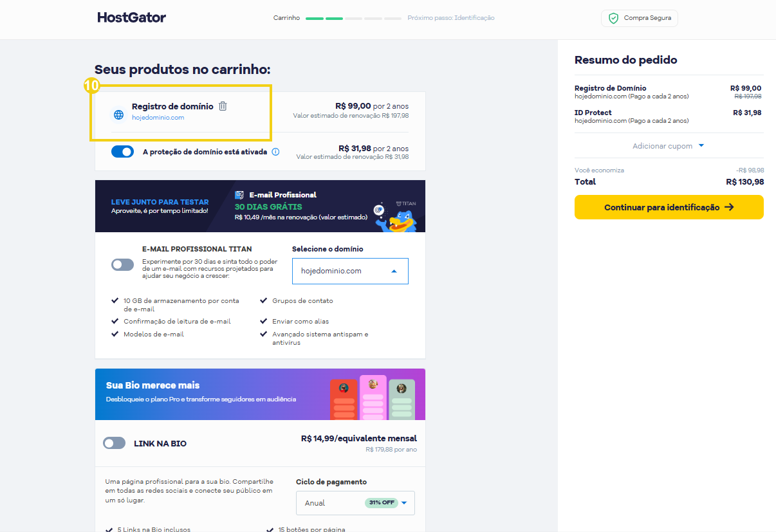Click the 31% OFF badge
Viewport: 776px width, 532px height.
(x=380, y=503)
